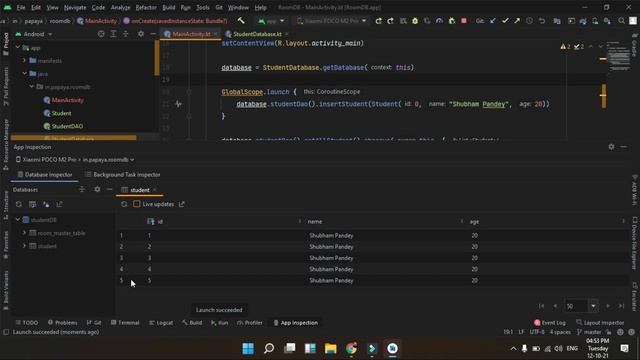Image resolution: width=640 pixels, height=360 pixels.
Task: Open the run configuration app dropdown
Action: (271, 21)
